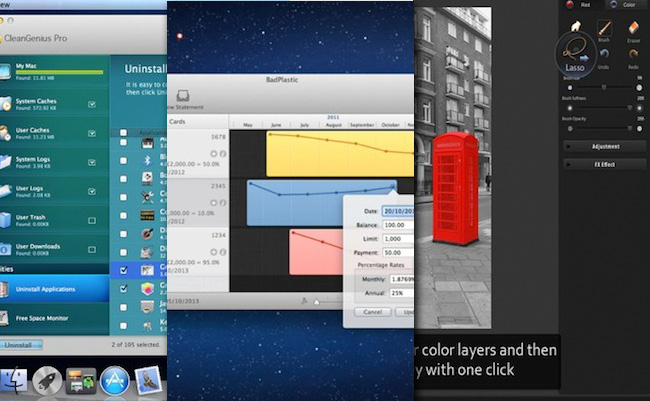The image size is (650, 401).
Task: Click the Balance input field
Action: (x=395, y=225)
